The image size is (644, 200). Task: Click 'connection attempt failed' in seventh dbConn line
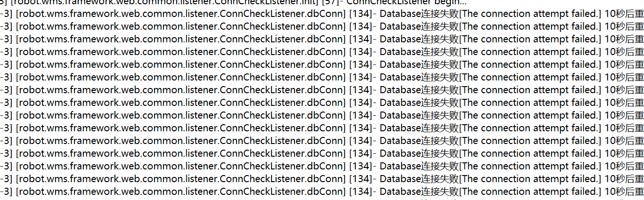[538, 90]
